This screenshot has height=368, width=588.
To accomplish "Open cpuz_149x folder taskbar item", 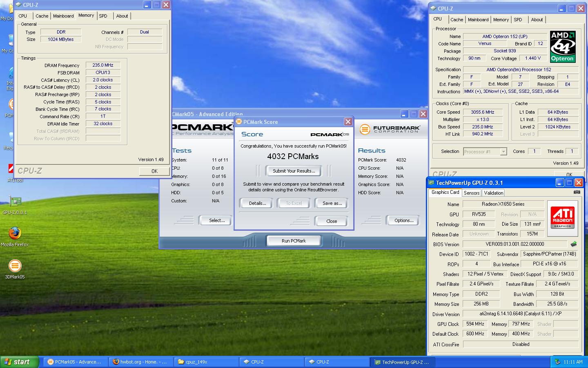I will tap(206, 362).
